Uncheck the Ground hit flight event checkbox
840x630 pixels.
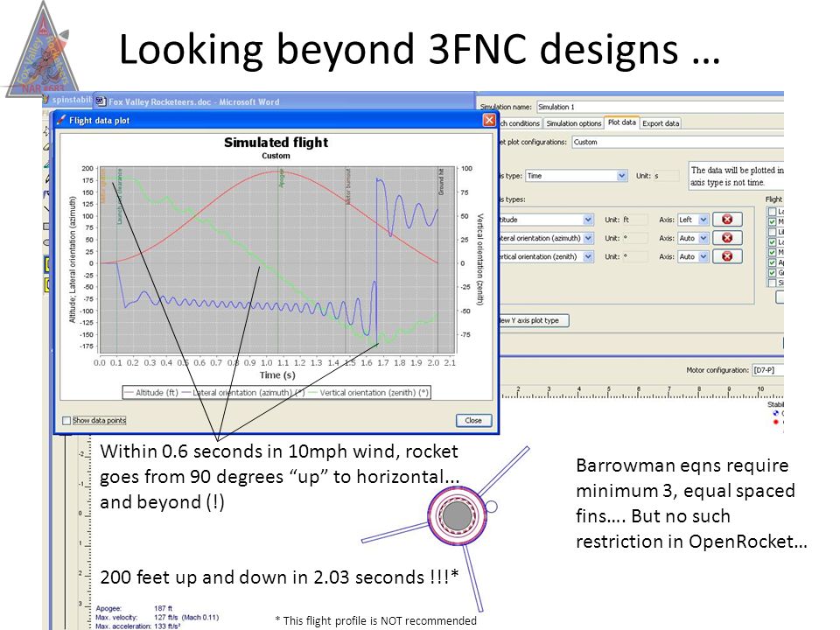point(772,273)
